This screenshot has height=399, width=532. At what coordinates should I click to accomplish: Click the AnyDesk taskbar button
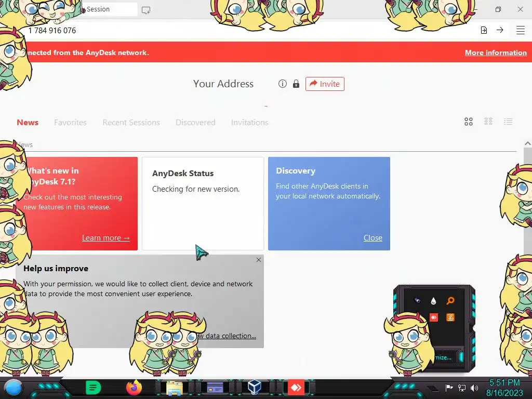pyautogui.click(x=296, y=388)
